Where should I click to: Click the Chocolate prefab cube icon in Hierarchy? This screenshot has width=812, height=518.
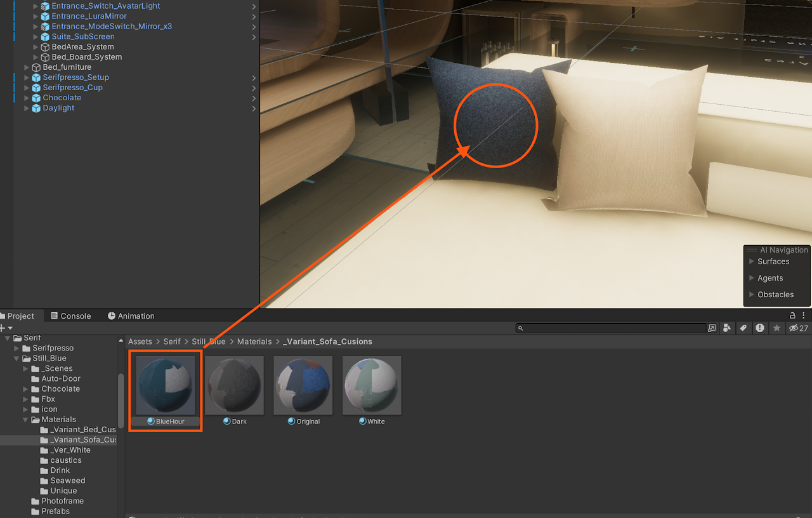36,98
